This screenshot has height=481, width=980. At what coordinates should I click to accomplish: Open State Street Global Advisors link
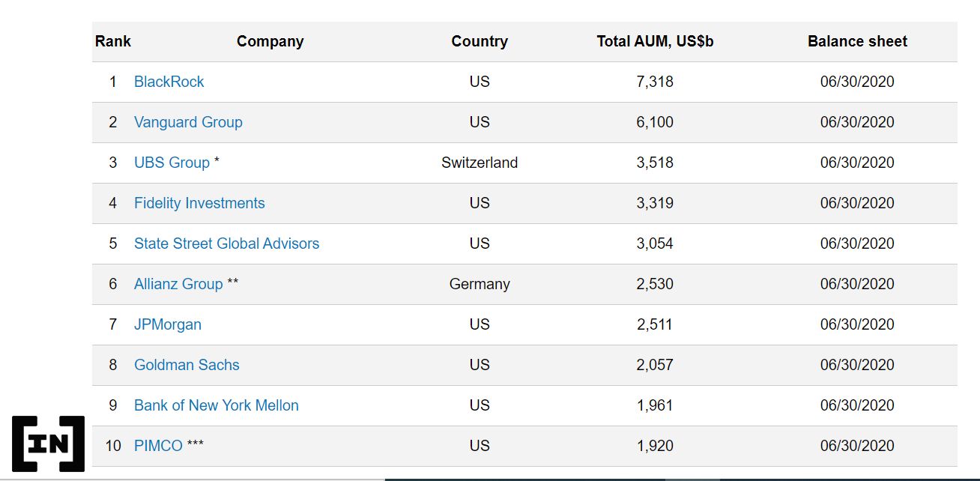point(226,243)
